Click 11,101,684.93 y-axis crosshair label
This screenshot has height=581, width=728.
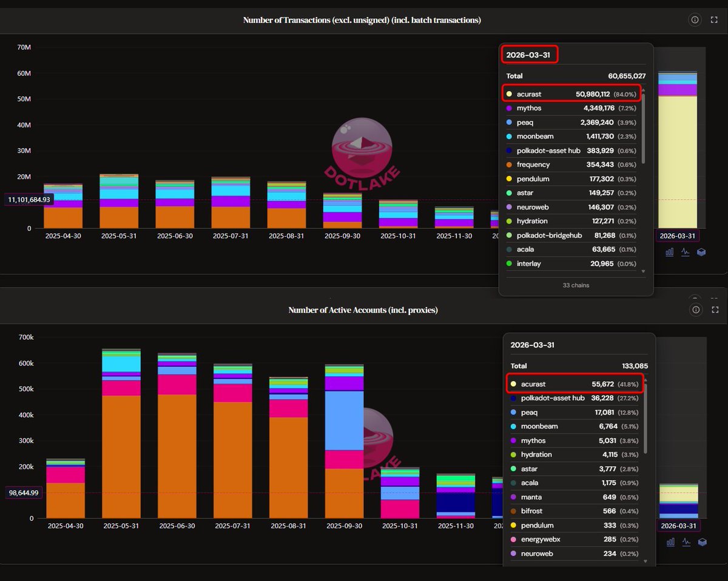[29, 199]
